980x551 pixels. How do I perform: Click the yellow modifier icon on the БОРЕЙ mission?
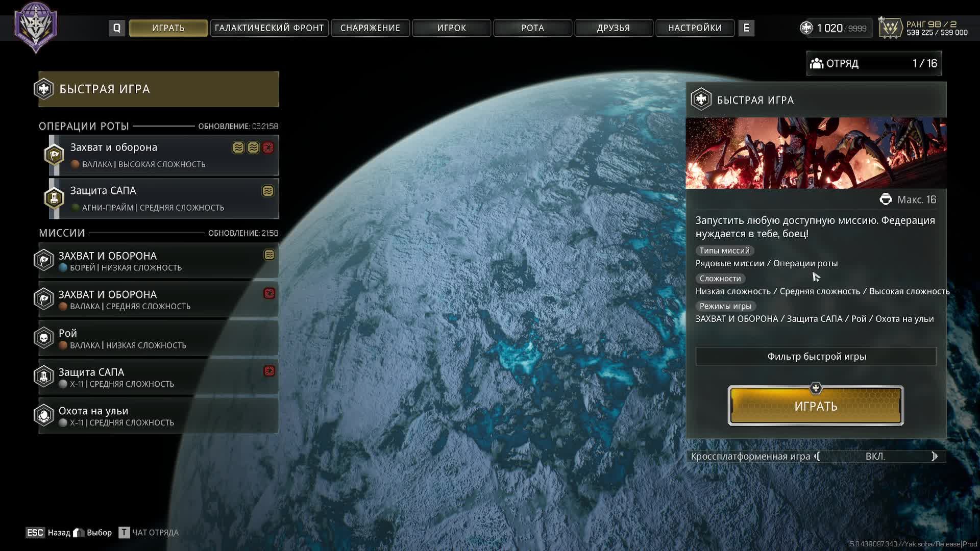click(269, 255)
